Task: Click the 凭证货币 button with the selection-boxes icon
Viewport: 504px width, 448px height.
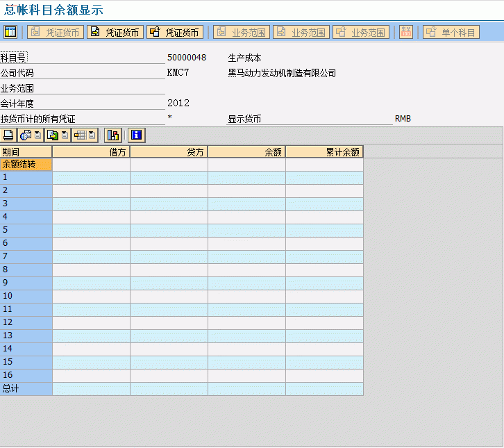Action: [175, 32]
